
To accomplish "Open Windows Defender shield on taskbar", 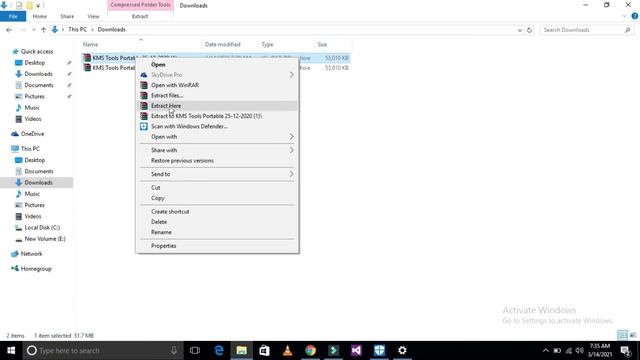I will point(379,351).
